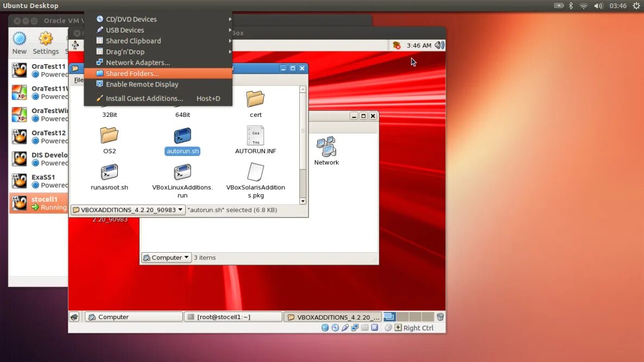Choose Network Adapters... menu entry
The width and height of the screenshot is (644, 362).
point(158,63)
